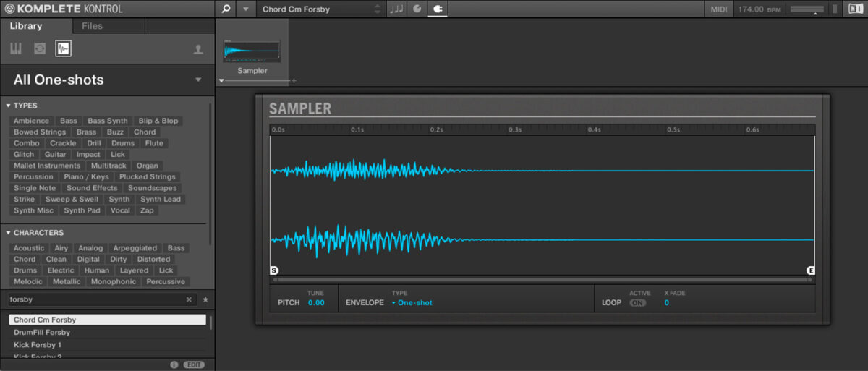Click the waveform timeline ruler at 0.3s
868x371 pixels.
[x=515, y=130]
